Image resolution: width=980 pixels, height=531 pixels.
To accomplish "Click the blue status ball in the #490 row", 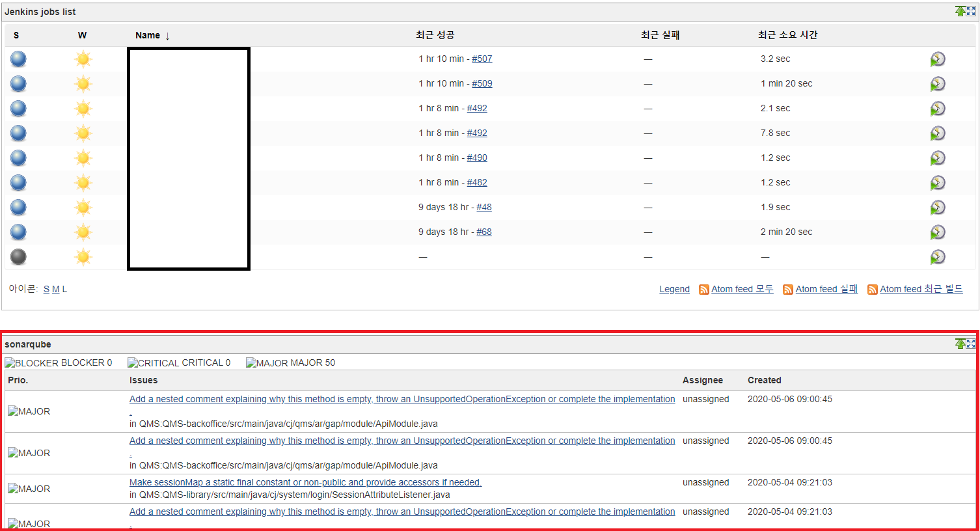I will click(x=18, y=158).
